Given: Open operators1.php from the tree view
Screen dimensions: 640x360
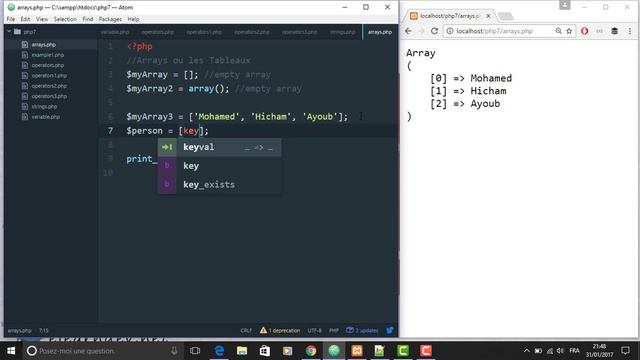Looking at the screenshot, I should pyautogui.click(x=49, y=76).
